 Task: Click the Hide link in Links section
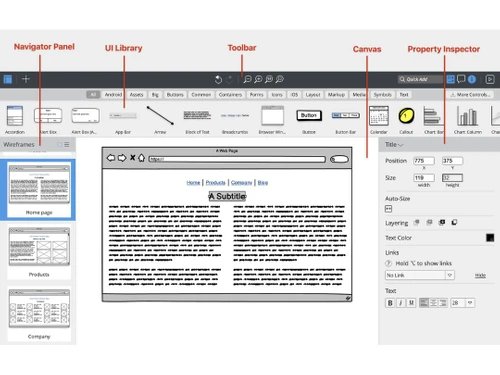coord(480,275)
